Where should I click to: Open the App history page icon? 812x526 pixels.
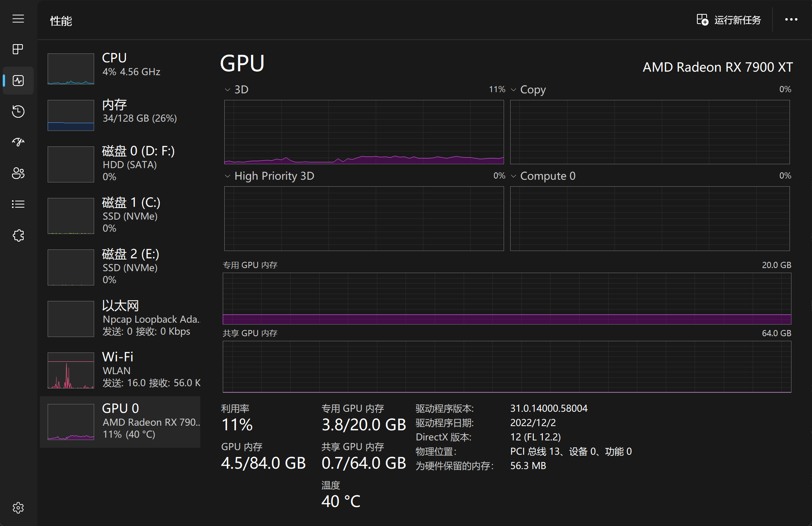click(18, 112)
